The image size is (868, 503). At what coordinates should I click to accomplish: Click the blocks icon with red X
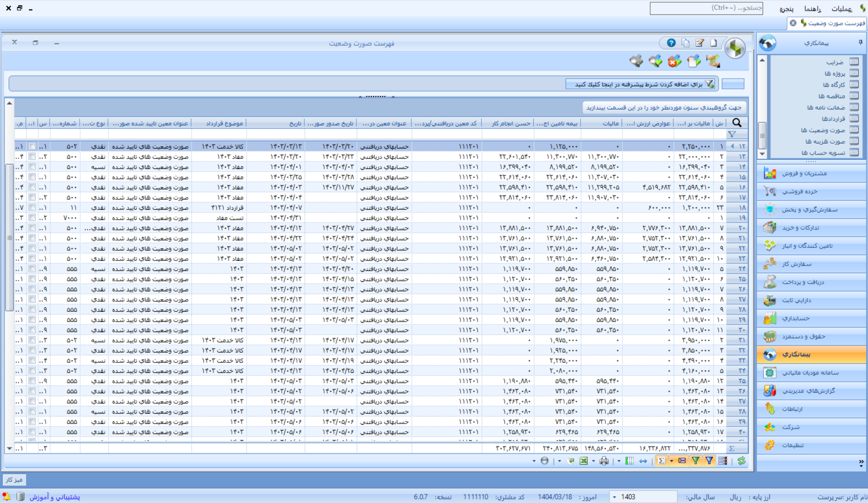(x=675, y=61)
